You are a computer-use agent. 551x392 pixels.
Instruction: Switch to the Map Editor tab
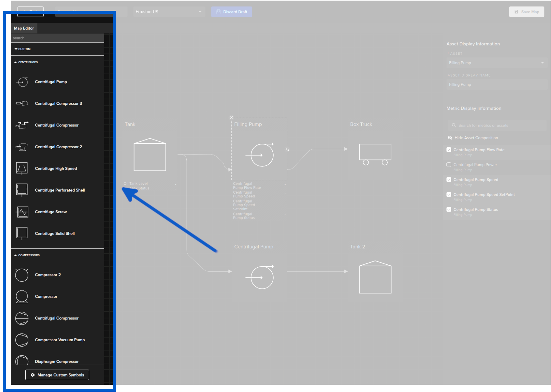24,28
